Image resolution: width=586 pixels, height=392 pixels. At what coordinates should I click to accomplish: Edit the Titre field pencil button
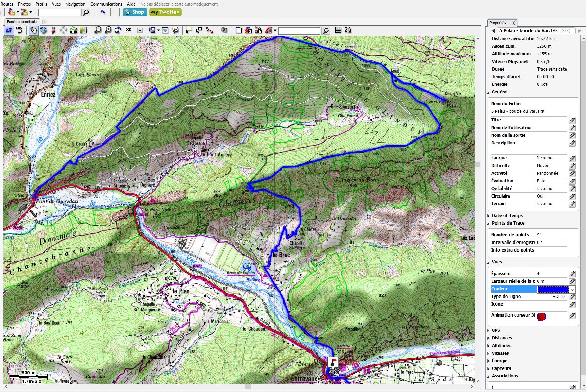pos(572,120)
